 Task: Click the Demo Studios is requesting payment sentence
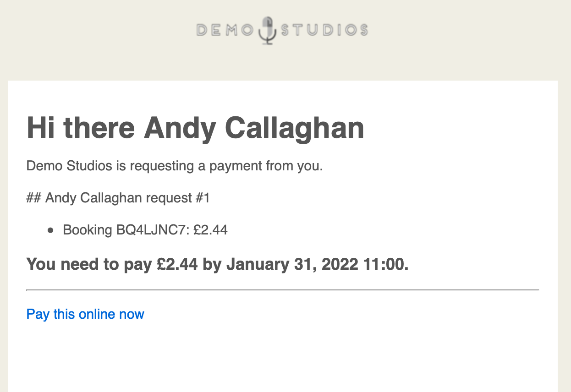point(175,166)
